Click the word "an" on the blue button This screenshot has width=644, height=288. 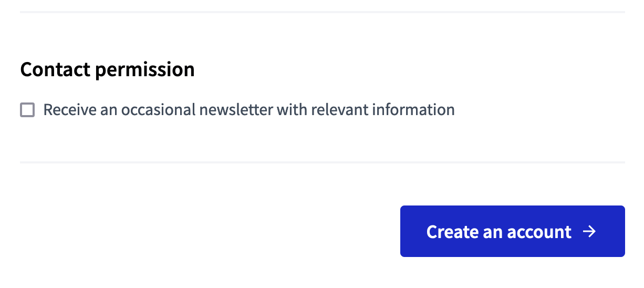[496, 232]
